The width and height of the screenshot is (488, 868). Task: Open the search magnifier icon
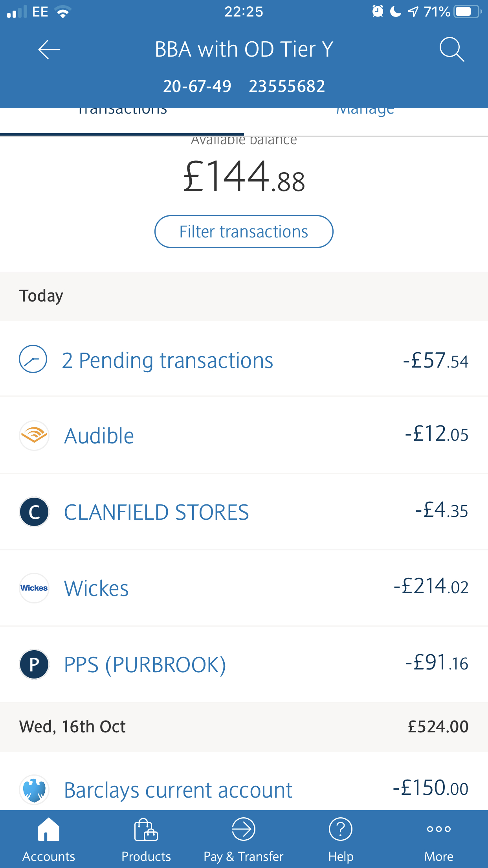pyautogui.click(x=451, y=50)
